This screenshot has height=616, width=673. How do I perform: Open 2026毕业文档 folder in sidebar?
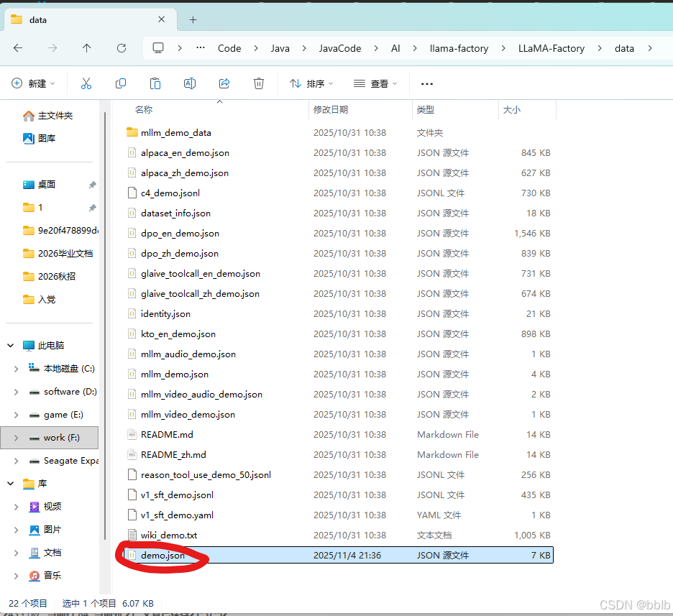point(58,254)
